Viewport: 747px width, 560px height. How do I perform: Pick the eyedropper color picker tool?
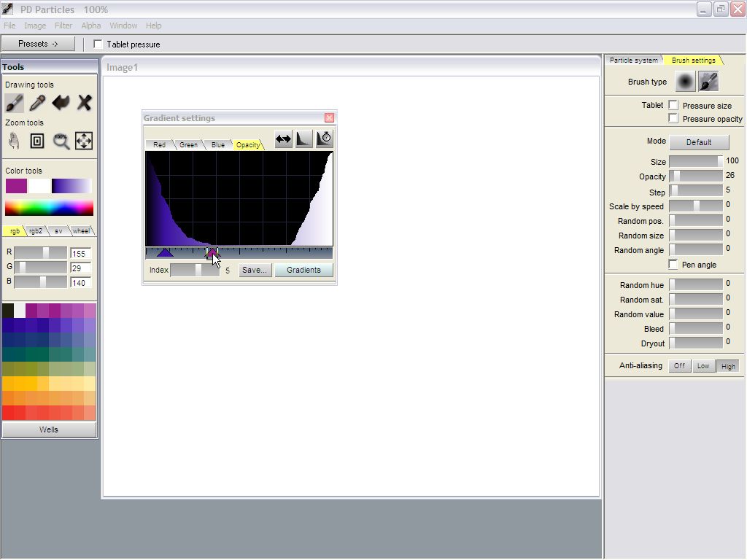37,103
